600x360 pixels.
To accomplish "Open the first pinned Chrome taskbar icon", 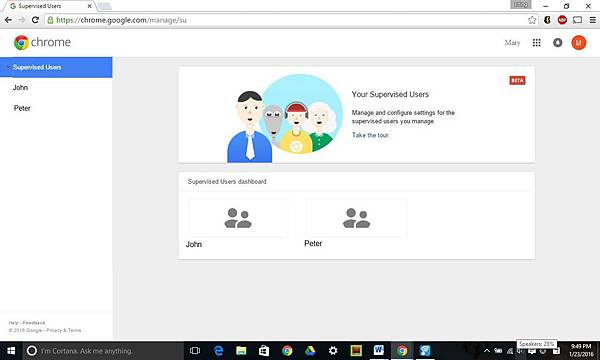I will coord(287,351).
